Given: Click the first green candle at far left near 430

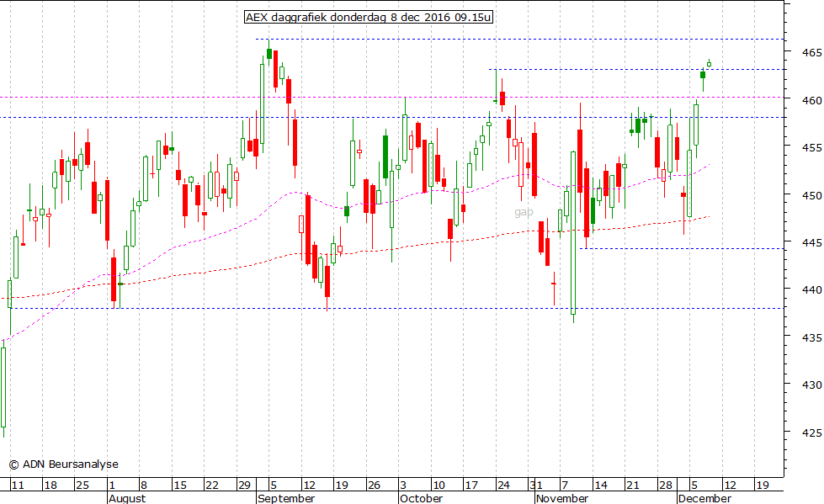Looking at the screenshot, I should tap(3, 389).
